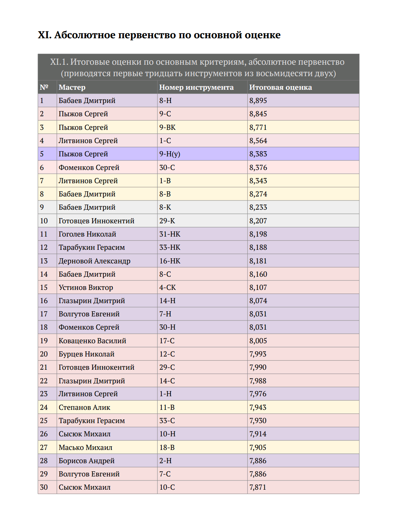397x532 pixels.
Task: Click the 'Гоголев Николай' cell
Action: point(107,234)
